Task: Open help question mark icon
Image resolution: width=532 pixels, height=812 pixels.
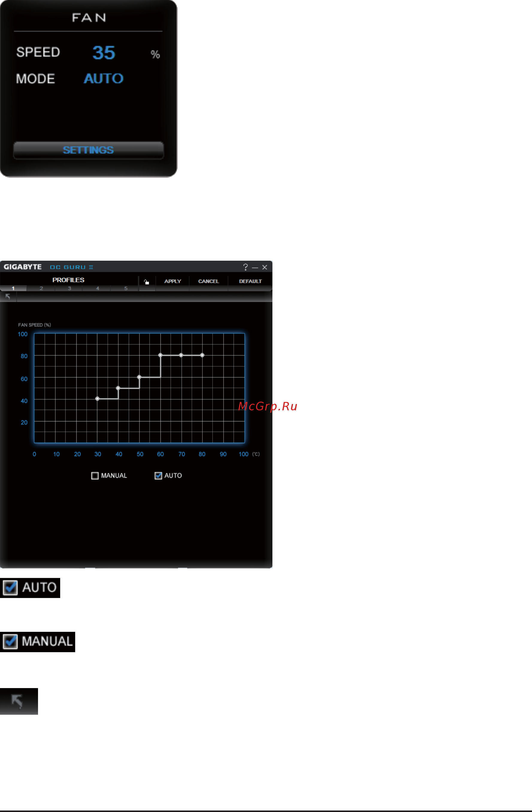Action: (x=245, y=267)
